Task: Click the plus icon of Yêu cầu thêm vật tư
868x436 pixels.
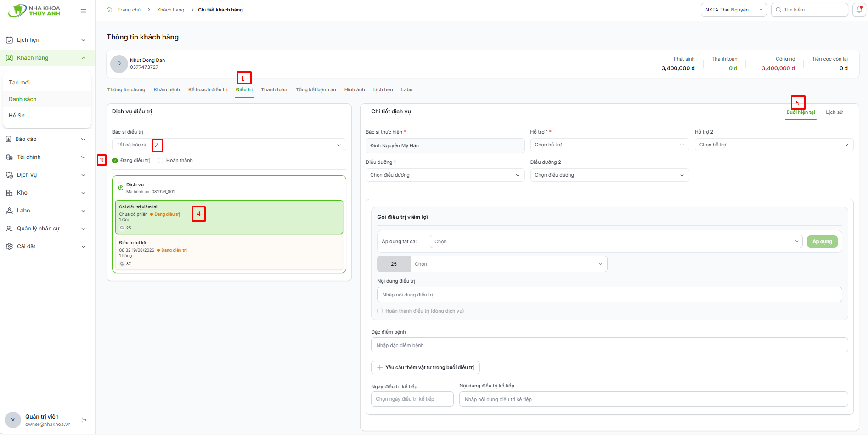Action: 380,368
